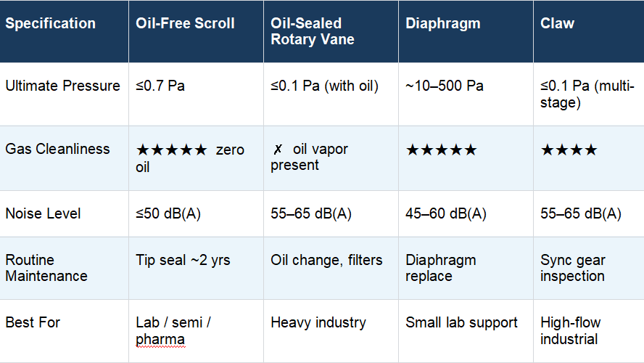Click the Noise Level row label
This screenshot has height=363, width=644.
click(x=43, y=213)
